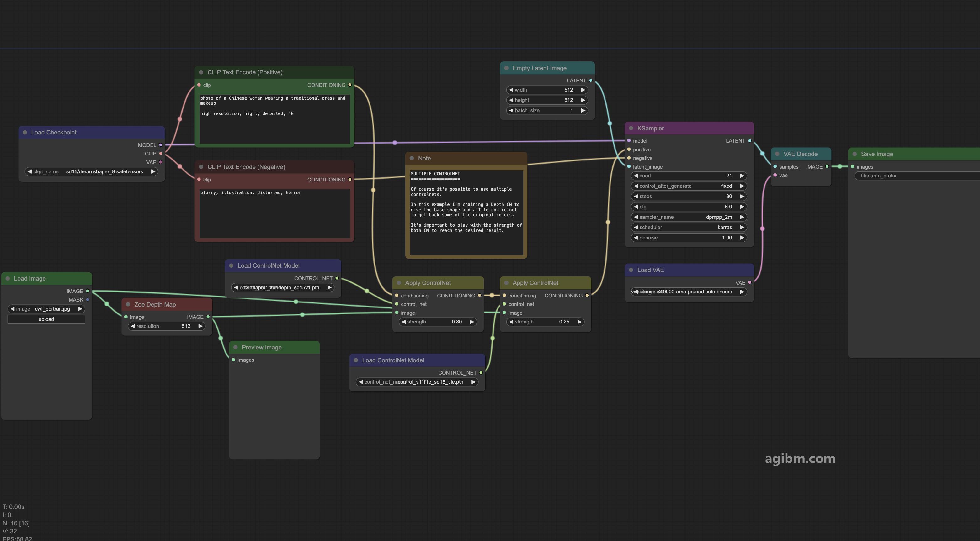Screen dimensions: 980x541
Task: Increase seed value with its right arrow
Action: 742,176
